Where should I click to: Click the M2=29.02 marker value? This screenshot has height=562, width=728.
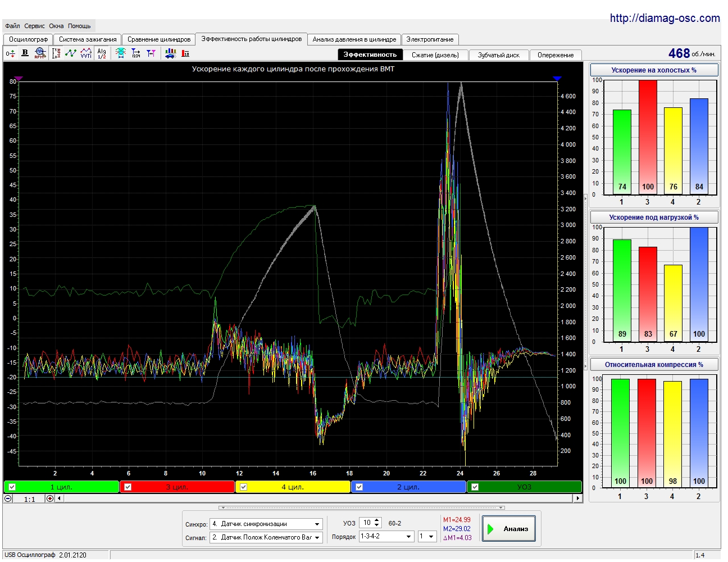point(457,529)
